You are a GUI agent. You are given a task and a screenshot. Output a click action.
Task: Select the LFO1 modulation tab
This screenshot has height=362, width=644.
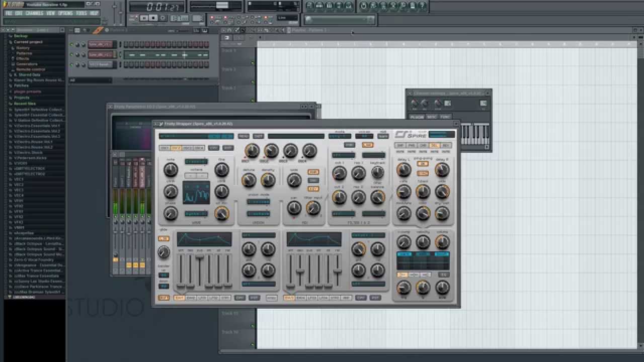[202, 298]
